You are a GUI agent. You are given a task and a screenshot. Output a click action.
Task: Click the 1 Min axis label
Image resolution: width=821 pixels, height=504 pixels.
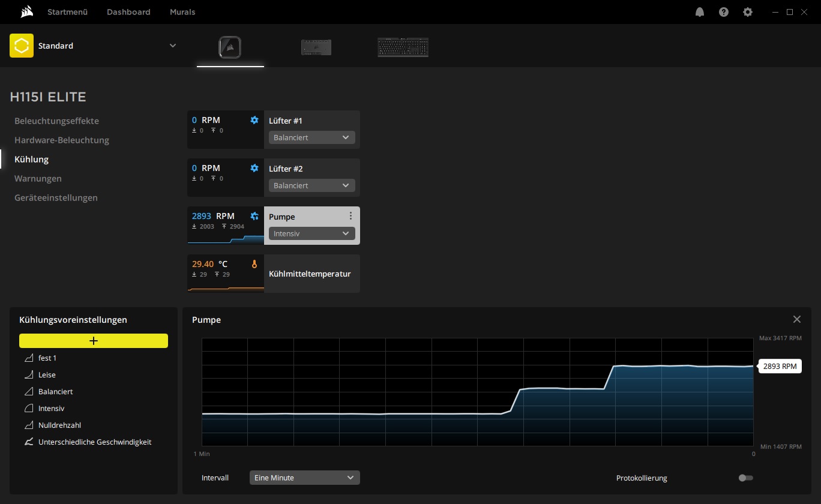(202, 454)
